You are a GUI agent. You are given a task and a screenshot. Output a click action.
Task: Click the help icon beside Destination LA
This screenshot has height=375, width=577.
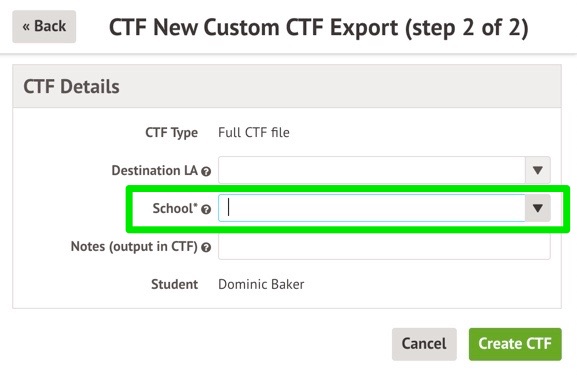point(206,171)
